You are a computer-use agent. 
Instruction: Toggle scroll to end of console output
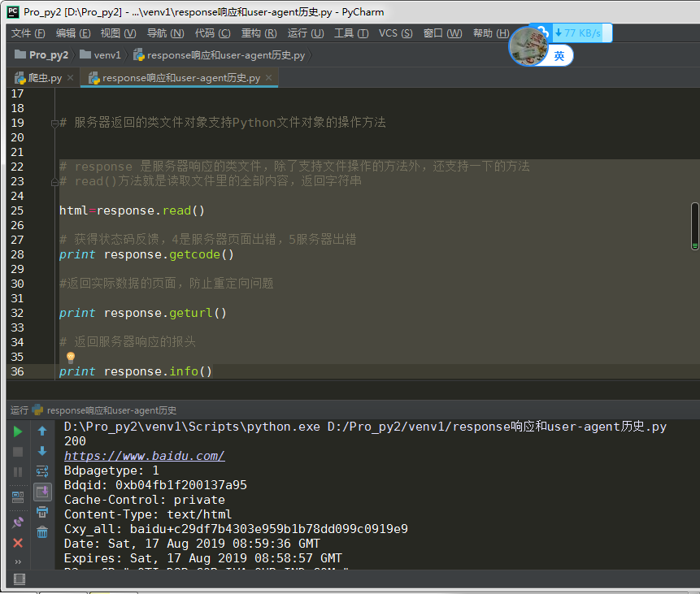click(x=42, y=492)
